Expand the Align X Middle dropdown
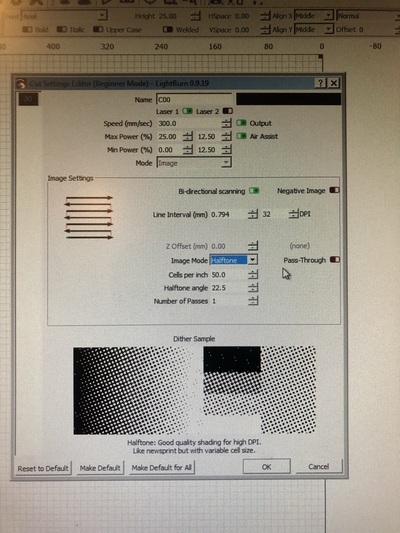This screenshot has width=400, height=533. point(314,16)
